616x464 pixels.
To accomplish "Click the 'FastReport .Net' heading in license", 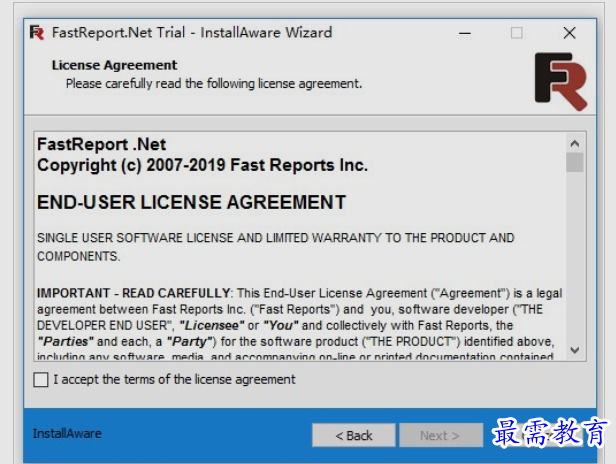I will [x=101, y=145].
